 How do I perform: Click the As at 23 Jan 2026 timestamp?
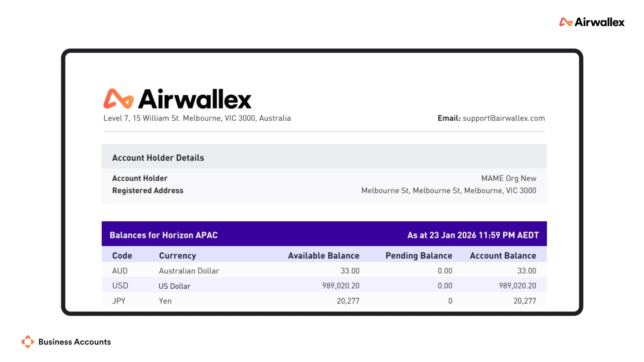(473, 235)
